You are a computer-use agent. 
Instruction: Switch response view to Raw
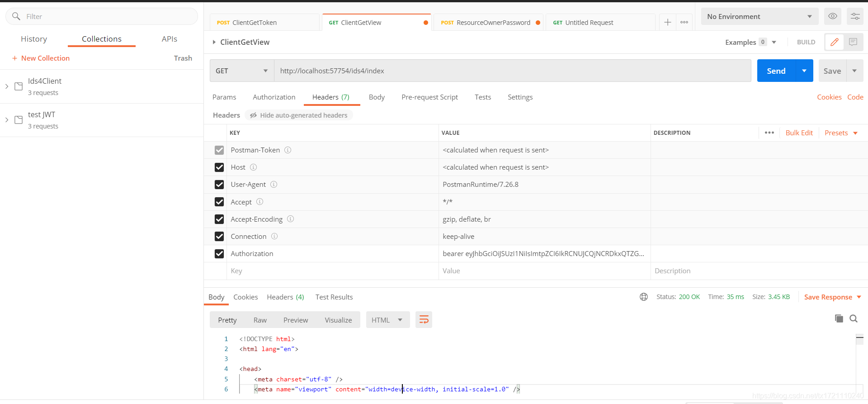[260, 320]
